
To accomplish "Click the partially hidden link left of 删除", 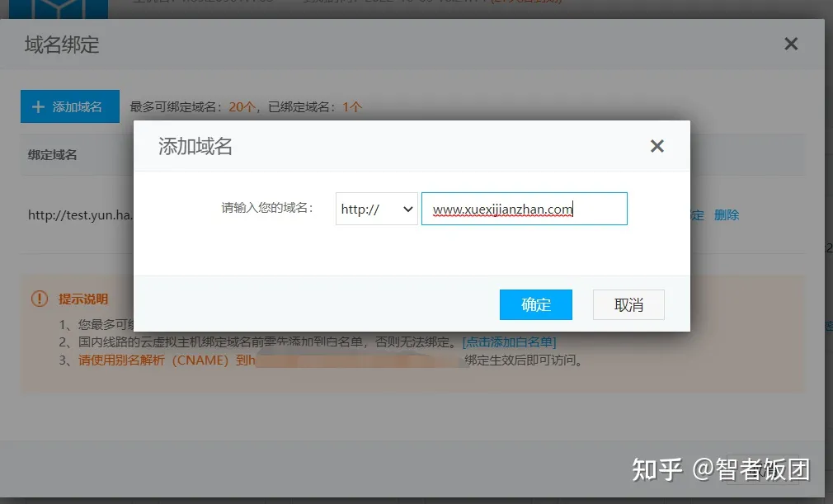I will click(x=698, y=215).
